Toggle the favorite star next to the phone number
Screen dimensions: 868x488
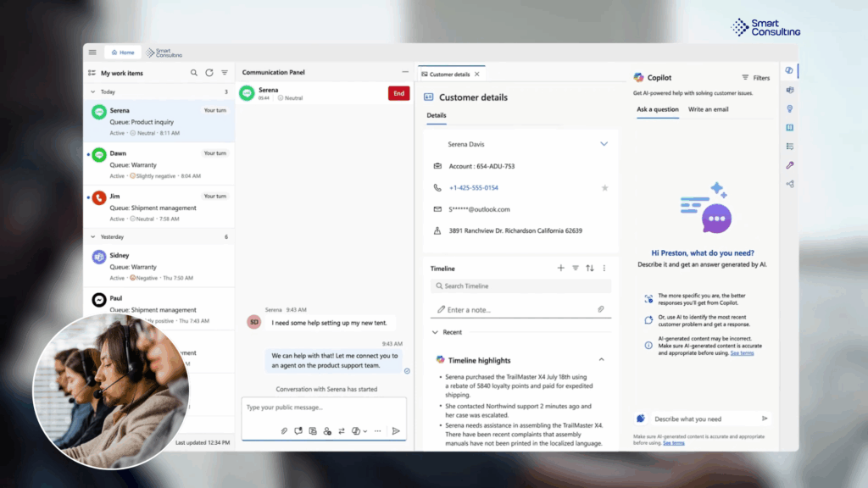pos(605,187)
